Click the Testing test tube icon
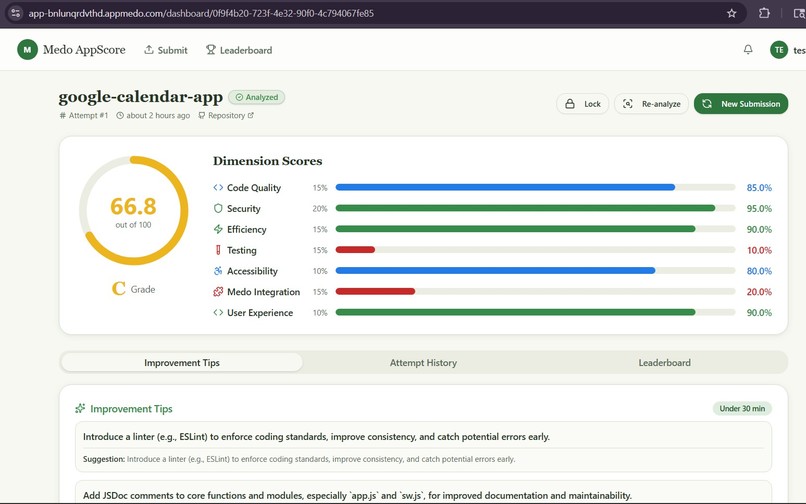 coord(218,250)
